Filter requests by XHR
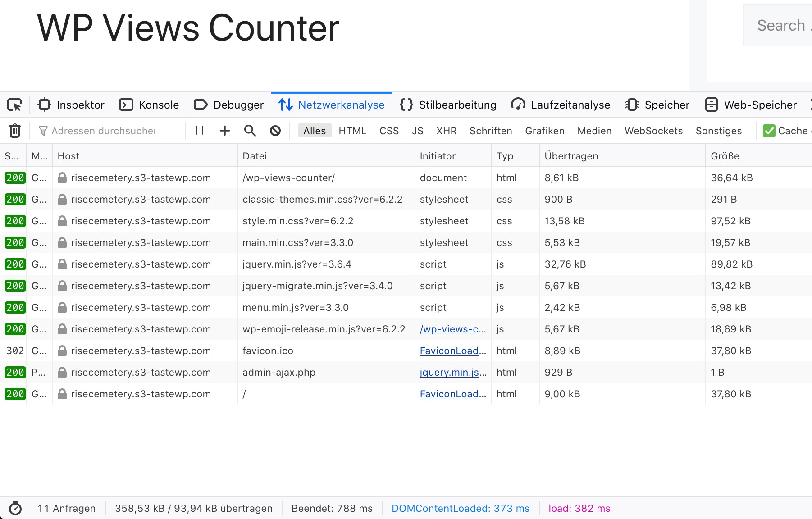The image size is (812, 519). pyautogui.click(x=447, y=131)
